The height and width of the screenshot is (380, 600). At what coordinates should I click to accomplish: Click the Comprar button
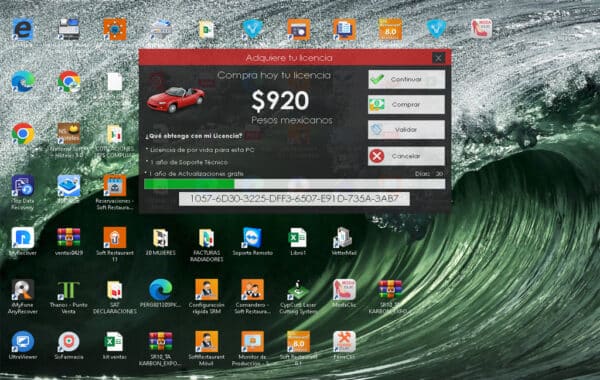pos(406,104)
